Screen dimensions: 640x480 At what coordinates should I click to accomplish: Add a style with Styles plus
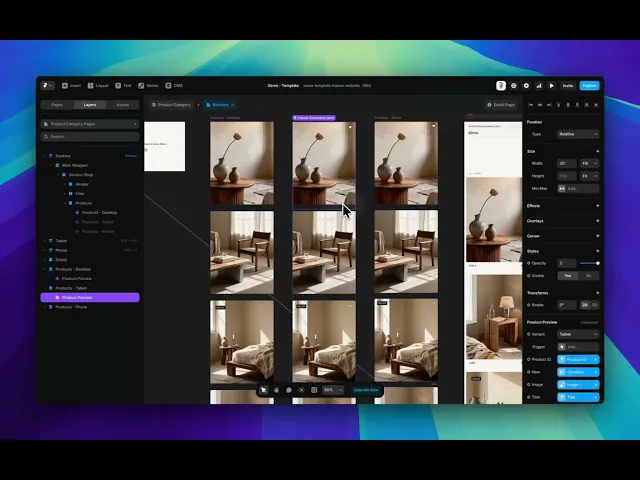[x=597, y=251]
